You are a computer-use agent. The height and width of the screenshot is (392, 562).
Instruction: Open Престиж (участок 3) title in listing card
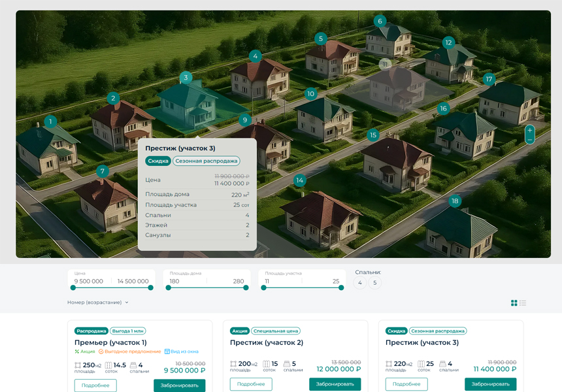coord(422,342)
